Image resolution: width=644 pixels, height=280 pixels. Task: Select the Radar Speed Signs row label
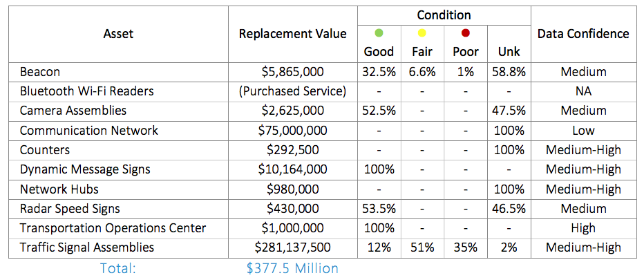click(x=70, y=208)
